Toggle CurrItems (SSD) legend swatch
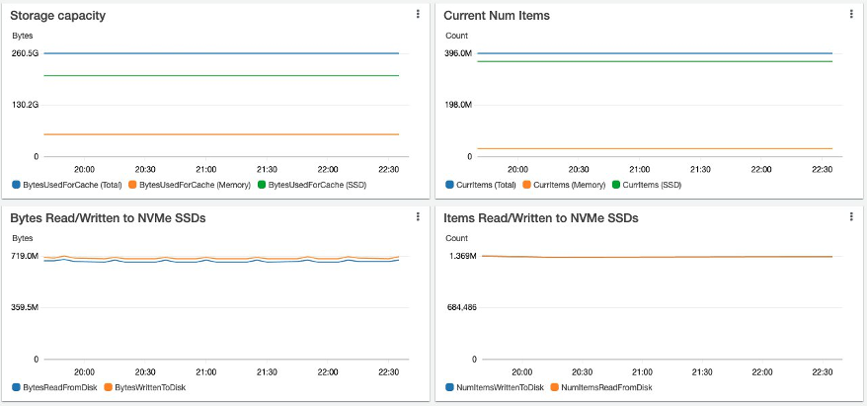Screen dimensions: 868x407 pos(616,185)
